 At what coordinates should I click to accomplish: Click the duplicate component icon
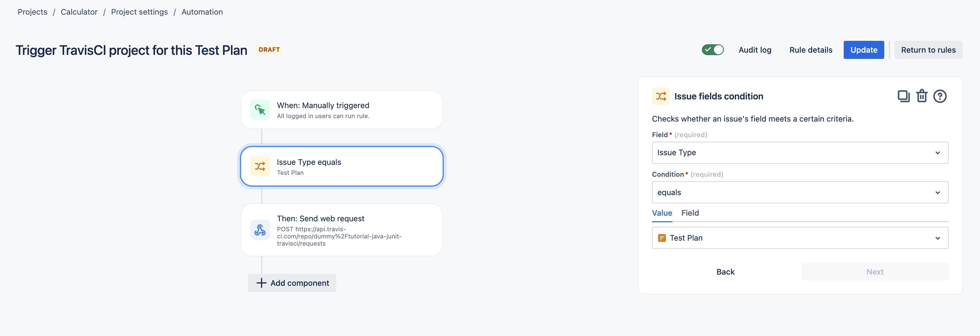904,96
